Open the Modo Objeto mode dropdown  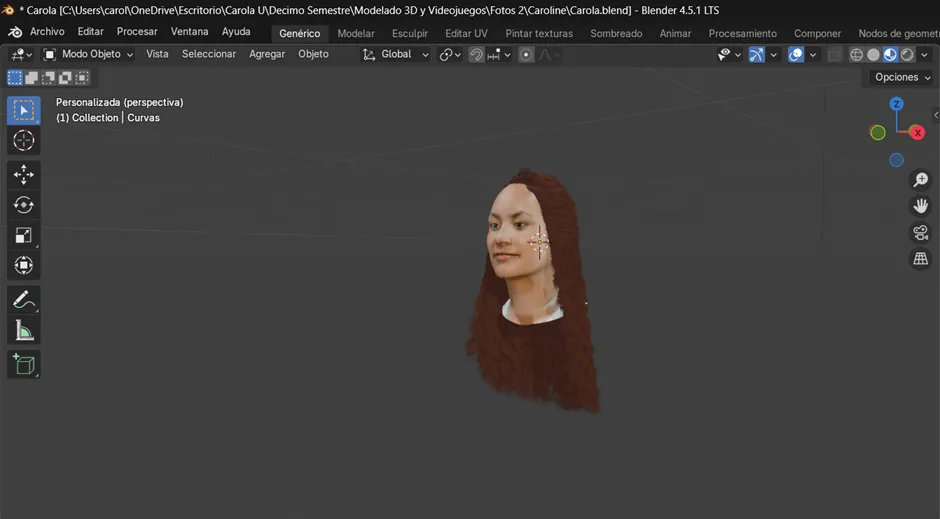tap(88, 55)
